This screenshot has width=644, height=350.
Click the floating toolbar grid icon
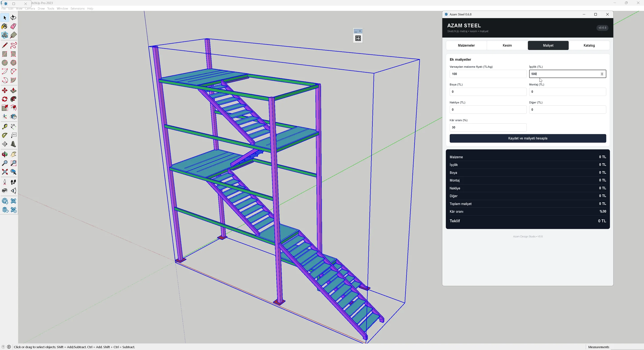coord(358,38)
